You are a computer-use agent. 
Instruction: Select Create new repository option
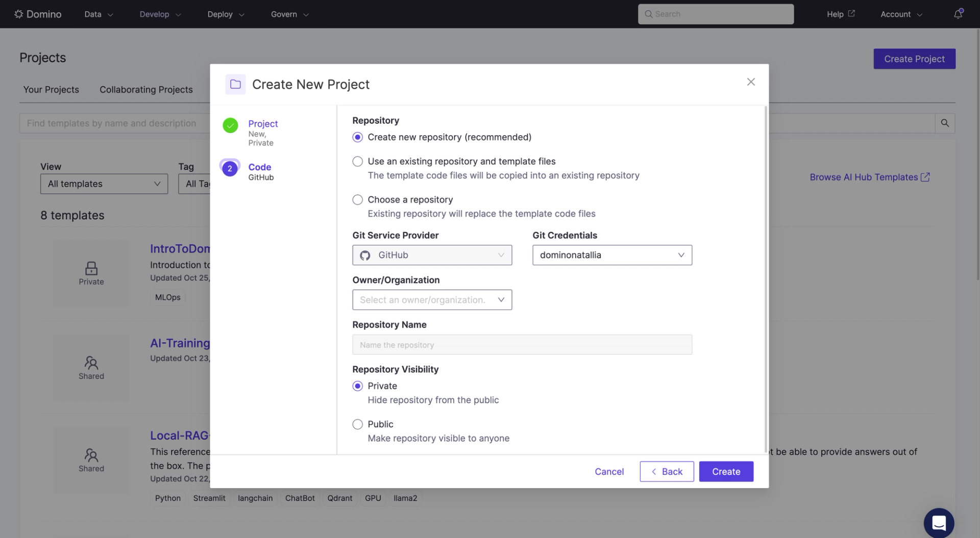[x=358, y=137]
